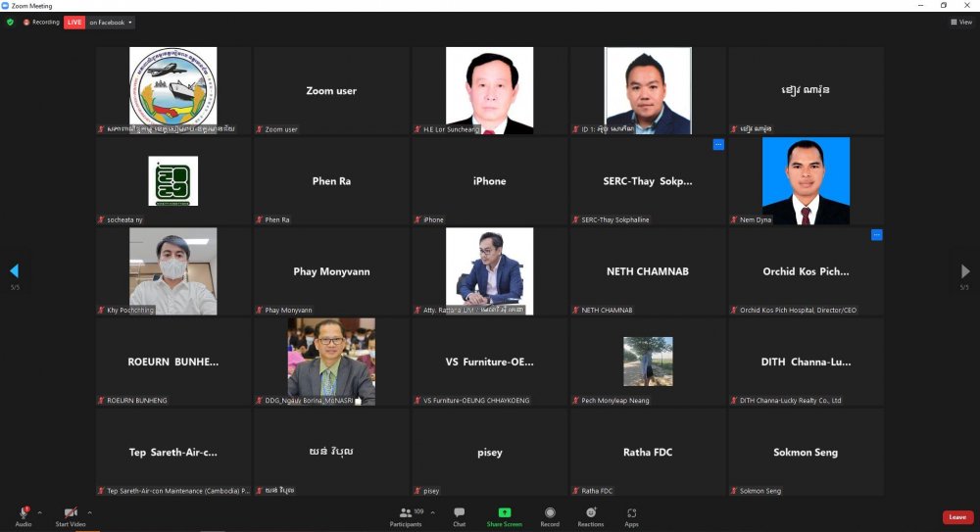Unmute microphone with the Audio icon
This screenshot has width=980, height=532.
[x=23, y=514]
